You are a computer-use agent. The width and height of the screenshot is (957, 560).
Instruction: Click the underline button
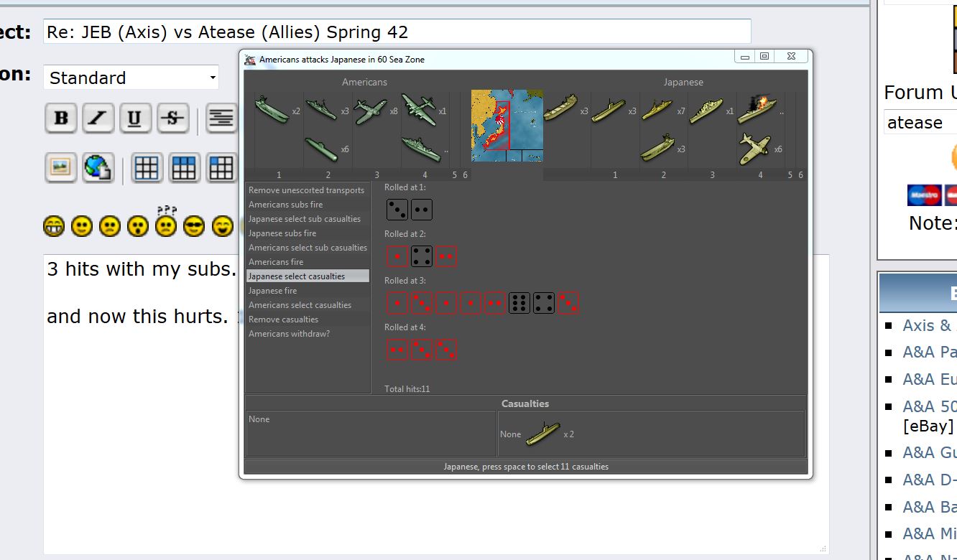(x=135, y=118)
